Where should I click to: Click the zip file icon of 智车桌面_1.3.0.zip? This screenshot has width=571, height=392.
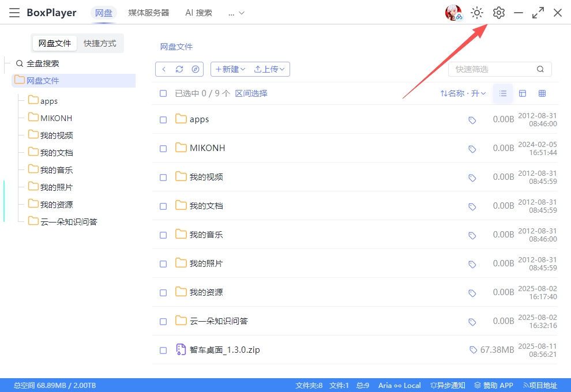coord(181,349)
